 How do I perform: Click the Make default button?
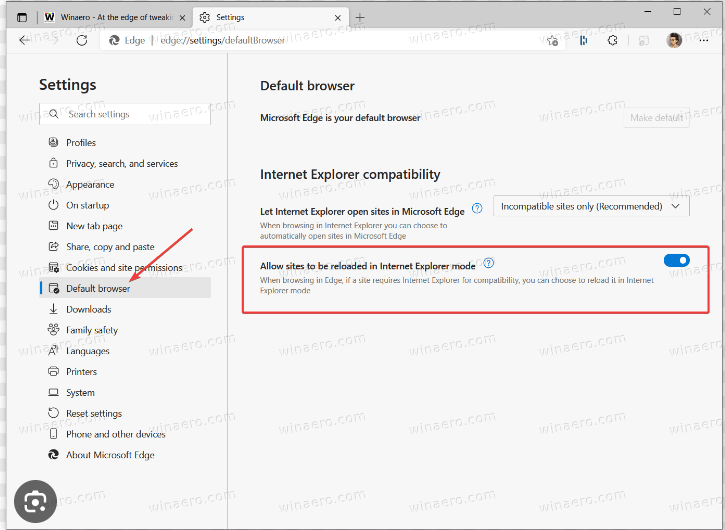656,118
